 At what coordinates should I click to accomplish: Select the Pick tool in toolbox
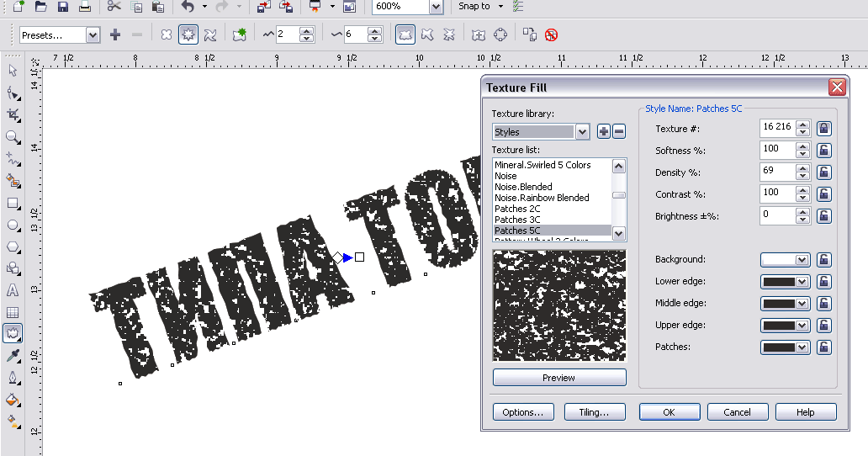point(13,71)
